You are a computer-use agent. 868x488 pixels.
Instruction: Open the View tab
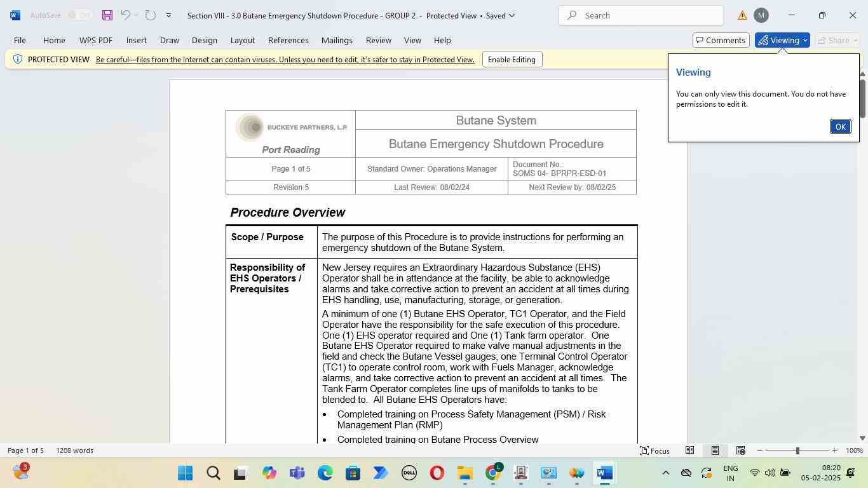point(412,40)
